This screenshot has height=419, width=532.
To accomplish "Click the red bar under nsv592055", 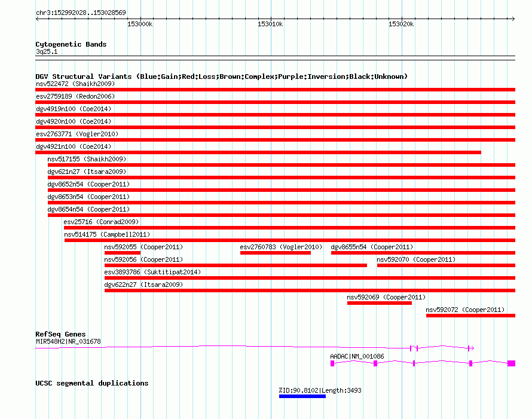I will [x=123, y=253].
